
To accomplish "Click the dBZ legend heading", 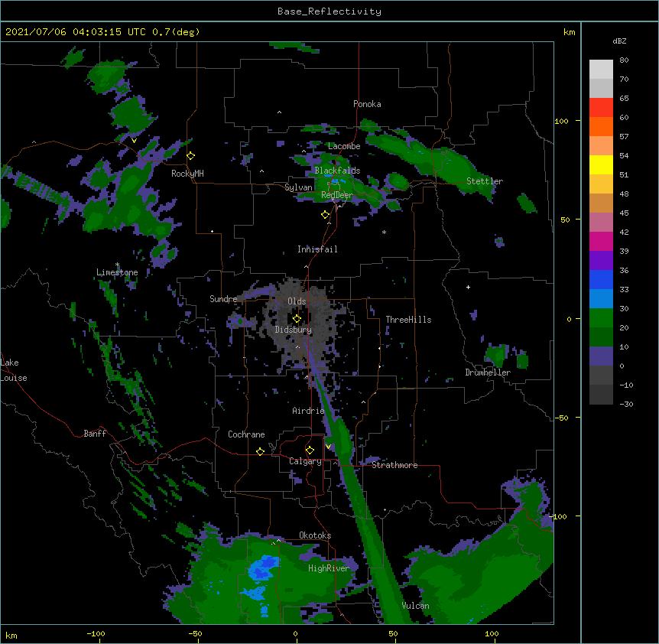I will click(x=619, y=41).
